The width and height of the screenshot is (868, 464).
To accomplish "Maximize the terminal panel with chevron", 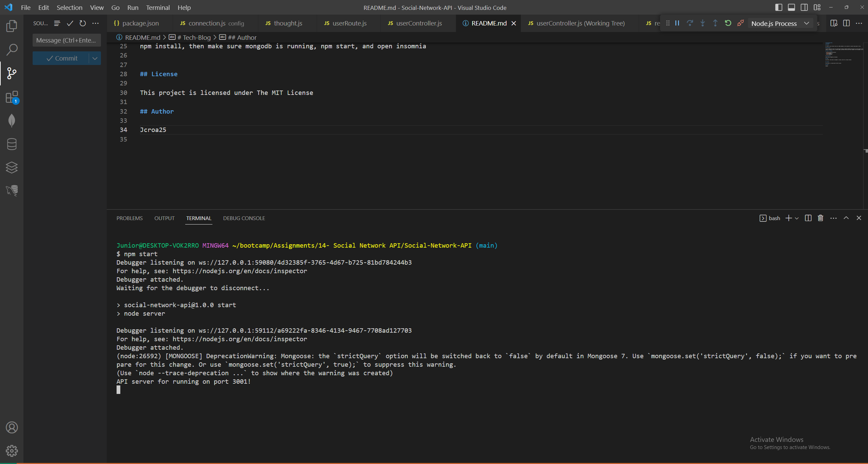I will tap(846, 218).
